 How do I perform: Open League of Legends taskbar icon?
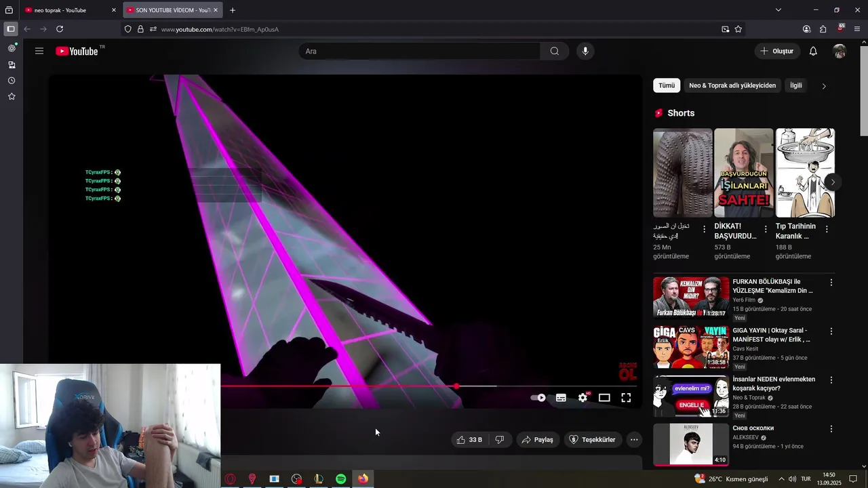(319, 479)
